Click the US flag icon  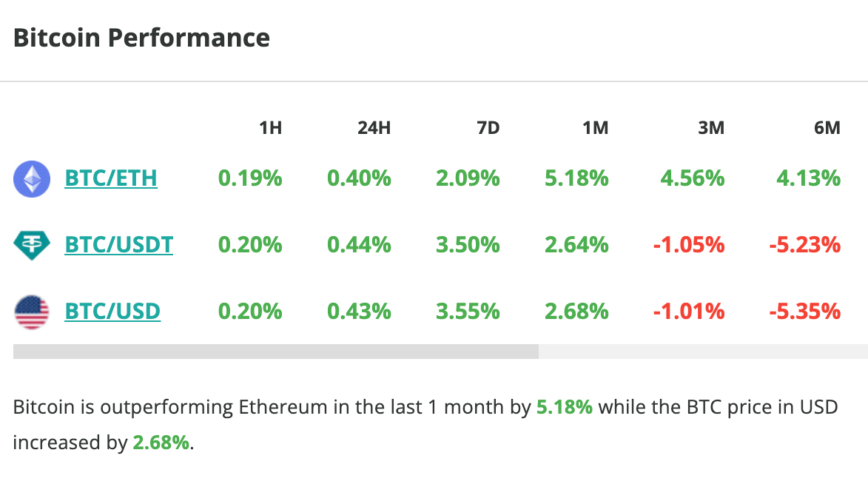tap(32, 311)
